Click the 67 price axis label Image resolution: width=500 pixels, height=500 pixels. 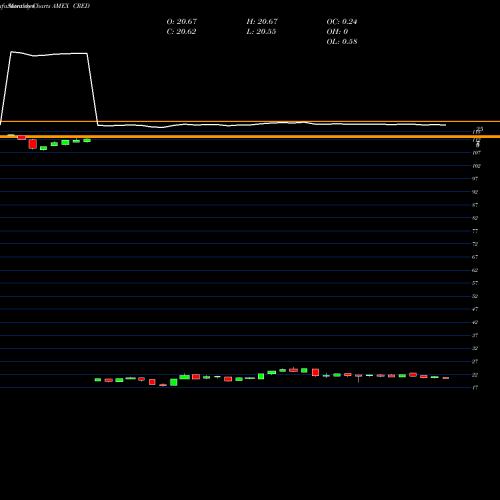tap(475, 257)
